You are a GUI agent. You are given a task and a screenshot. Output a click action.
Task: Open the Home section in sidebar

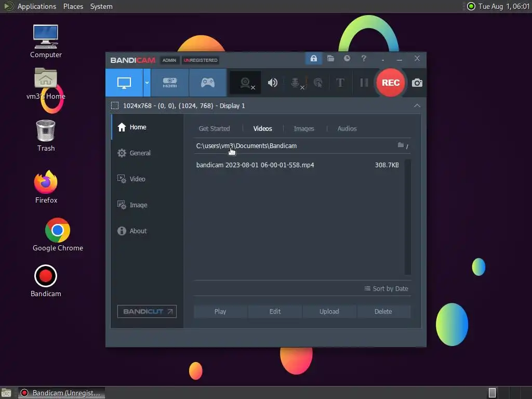(147, 127)
